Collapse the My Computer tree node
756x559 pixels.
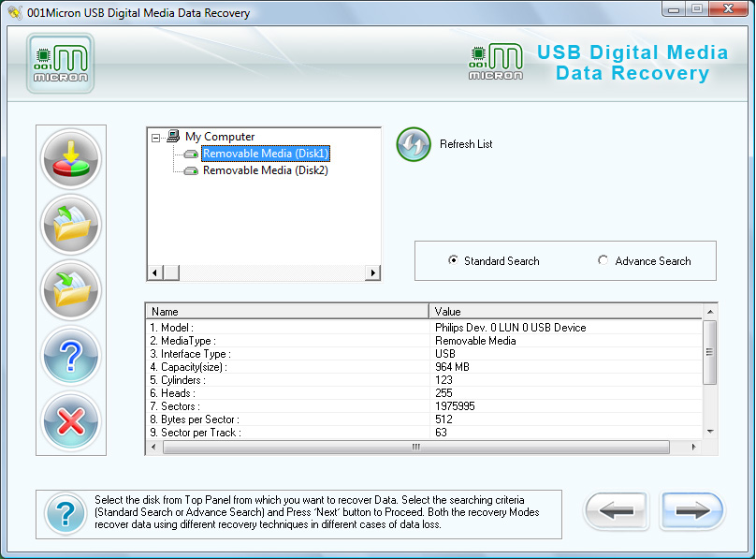[155, 137]
